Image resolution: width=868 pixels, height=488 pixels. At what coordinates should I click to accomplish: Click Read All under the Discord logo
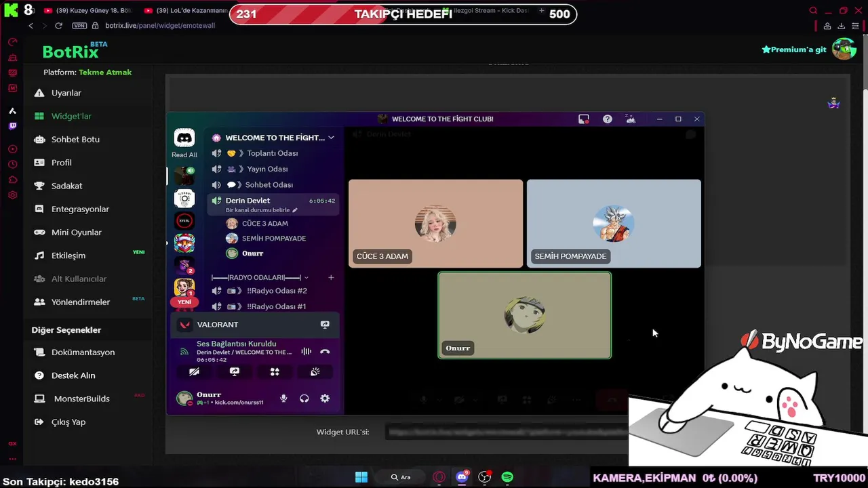tap(184, 155)
